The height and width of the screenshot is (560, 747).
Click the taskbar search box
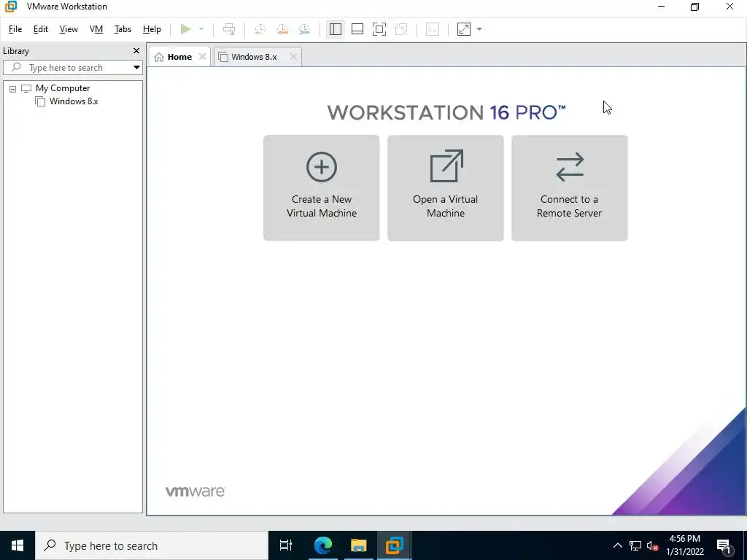[152, 545]
